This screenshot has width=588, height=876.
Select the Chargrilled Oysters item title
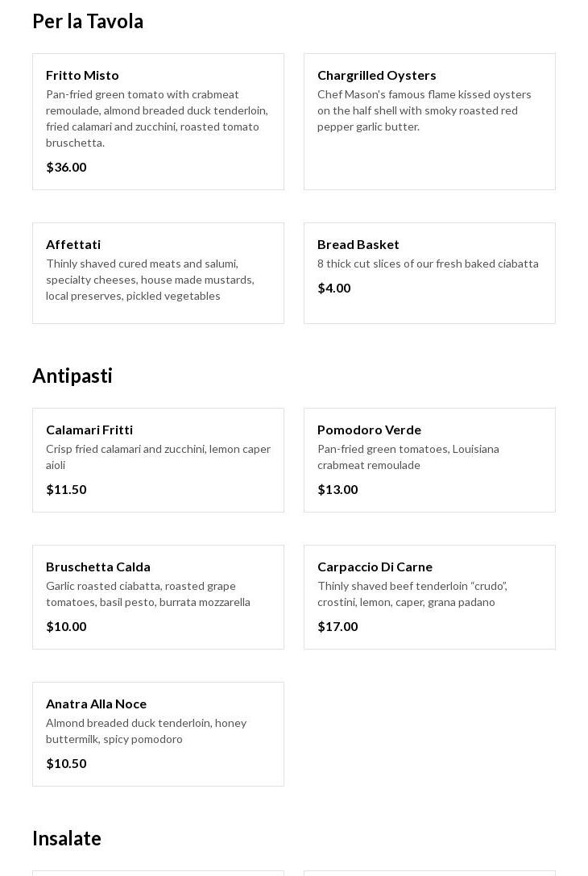coord(376,75)
